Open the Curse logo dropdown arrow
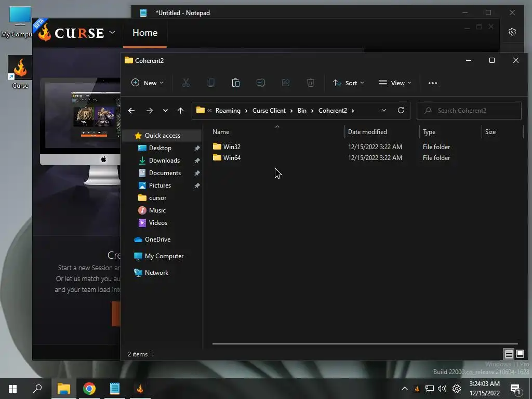This screenshot has width=532, height=399. coord(112,33)
